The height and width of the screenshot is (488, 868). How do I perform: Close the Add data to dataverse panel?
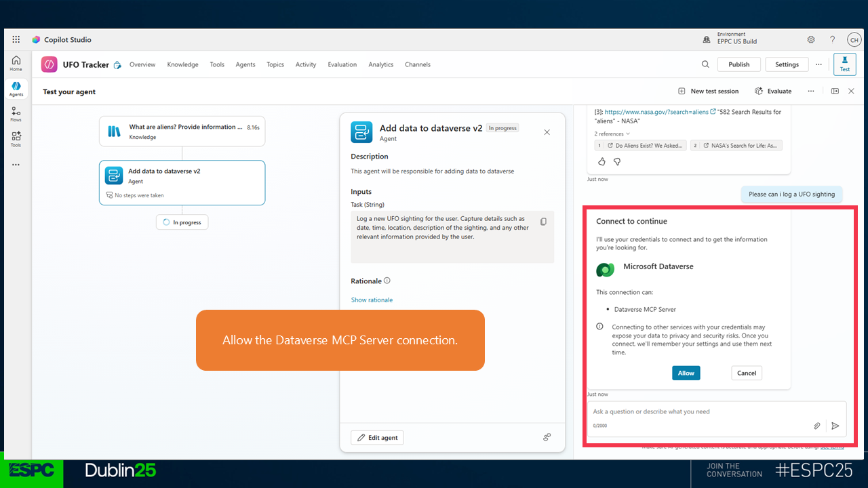[x=547, y=132]
